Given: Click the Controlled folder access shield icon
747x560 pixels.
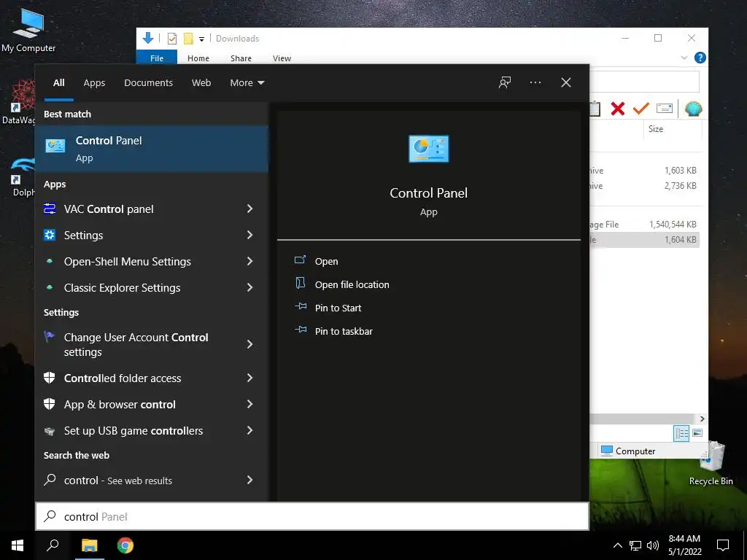Looking at the screenshot, I should 50,378.
